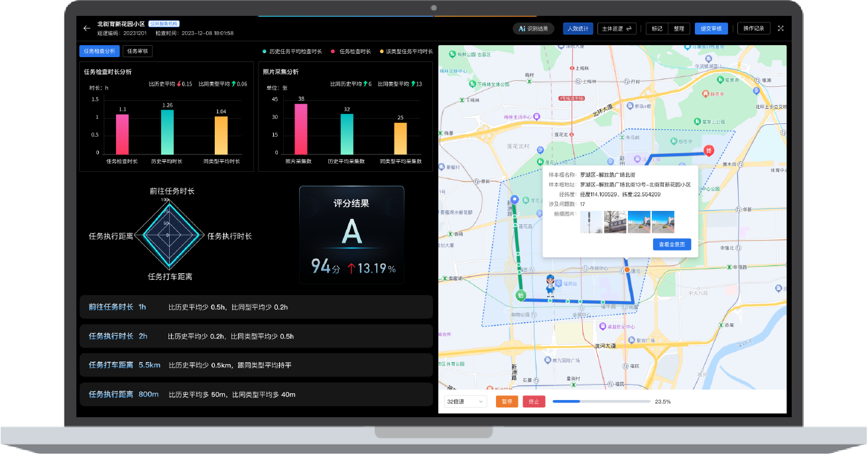This screenshot has width=868, height=455.
Task: Open the first captured photo thumbnail
Action: [591, 222]
